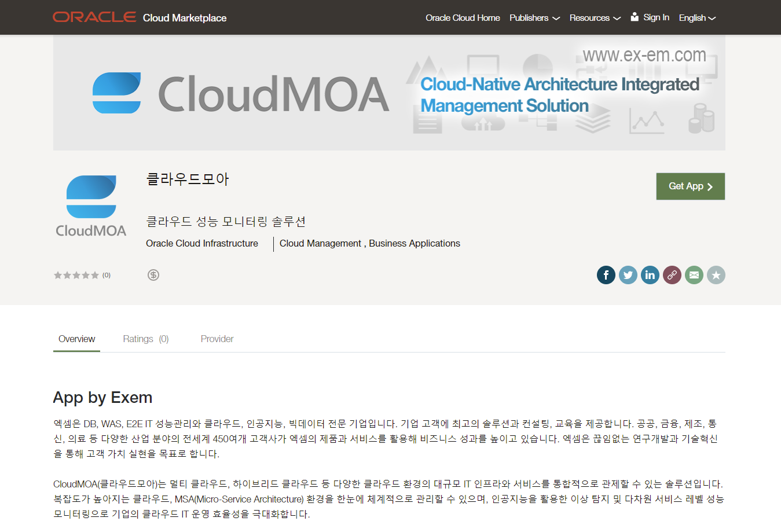This screenshot has height=532, width=781.
Task: Click the Sign In link
Action: [x=656, y=17]
